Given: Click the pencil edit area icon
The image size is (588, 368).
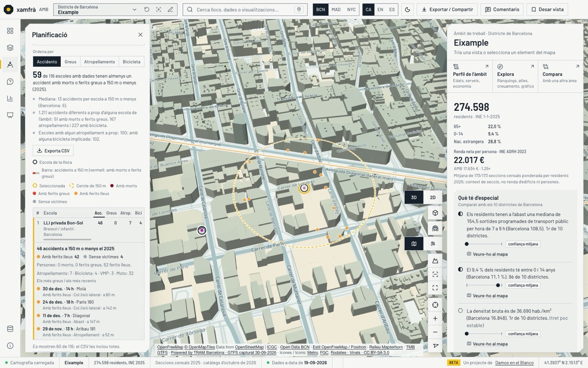Looking at the screenshot, I should click(x=171, y=9).
